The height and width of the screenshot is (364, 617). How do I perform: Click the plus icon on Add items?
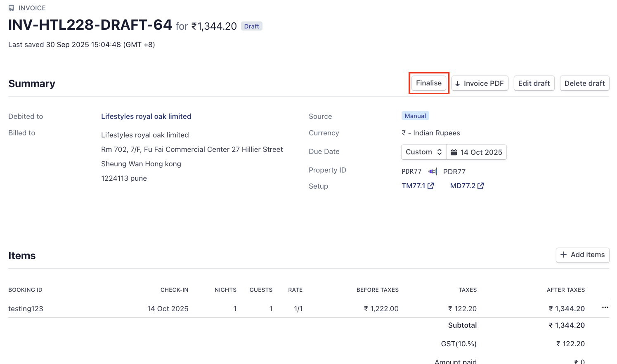coord(563,255)
